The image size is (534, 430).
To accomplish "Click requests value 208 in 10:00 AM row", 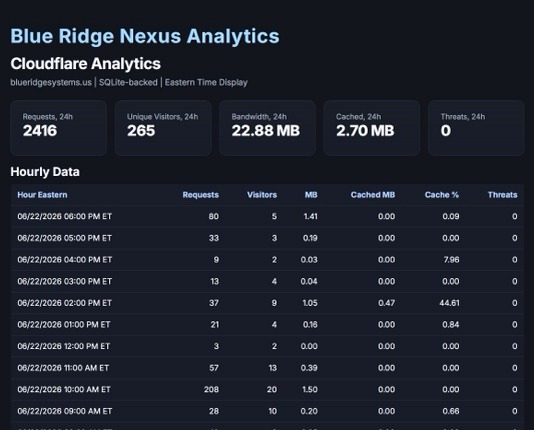I will [x=211, y=389].
